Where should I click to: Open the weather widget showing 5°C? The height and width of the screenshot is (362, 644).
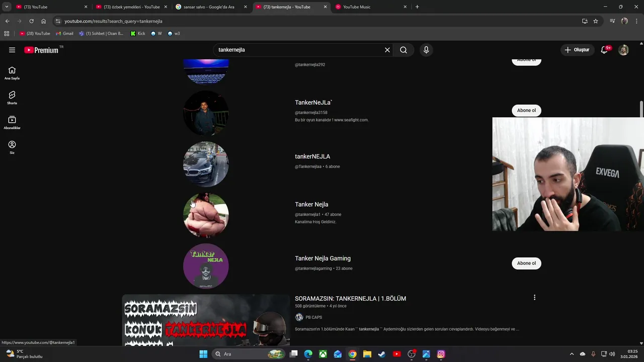(x=24, y=354)
